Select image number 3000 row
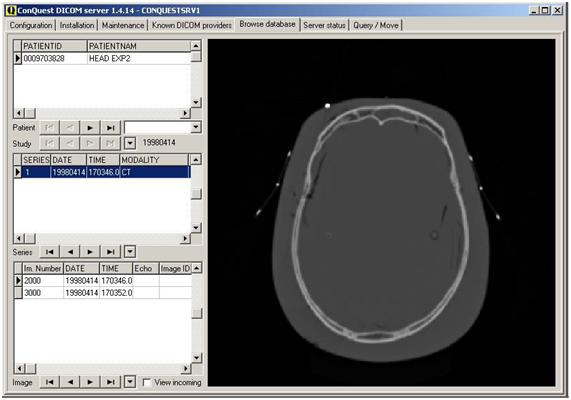The image size is (571, 400). pyautogui.click(x=103, y=293)
